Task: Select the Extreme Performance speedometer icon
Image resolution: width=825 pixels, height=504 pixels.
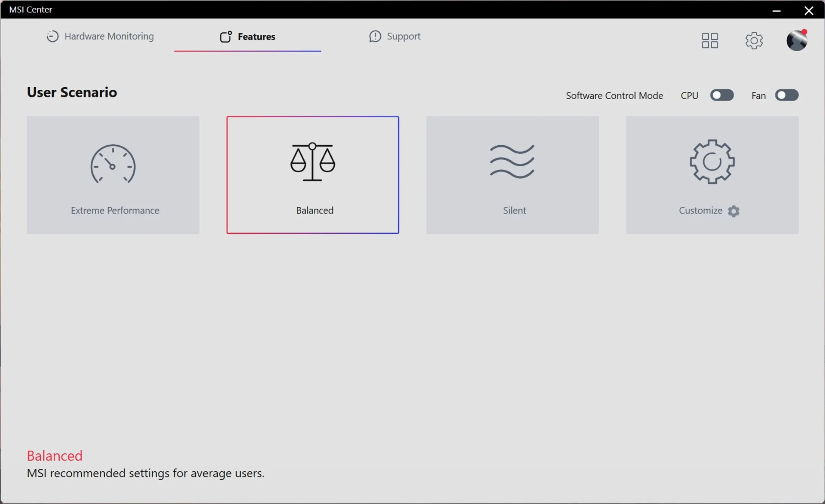Action: 113,164
